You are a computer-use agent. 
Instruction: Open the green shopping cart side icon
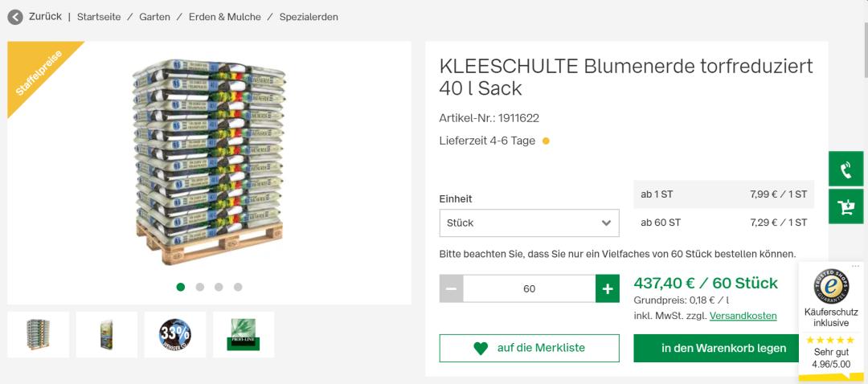click(845, 207)
